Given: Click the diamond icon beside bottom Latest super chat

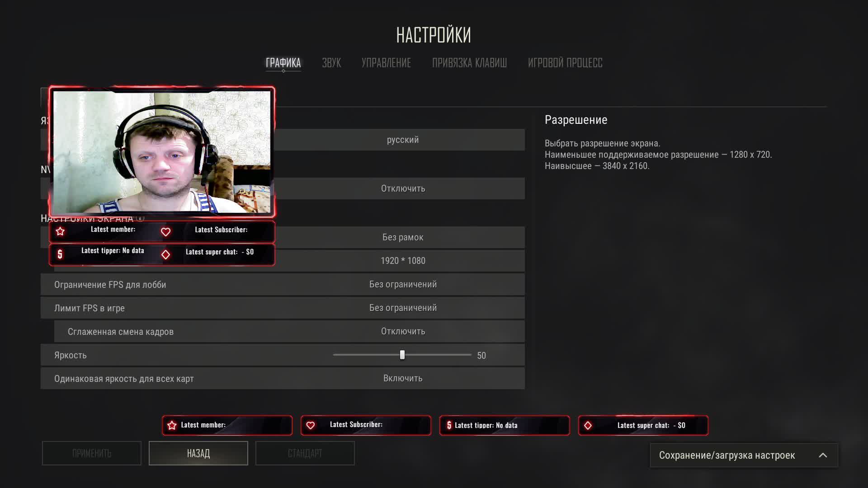Looking at the screenshot, I should [x=588, y=426].
